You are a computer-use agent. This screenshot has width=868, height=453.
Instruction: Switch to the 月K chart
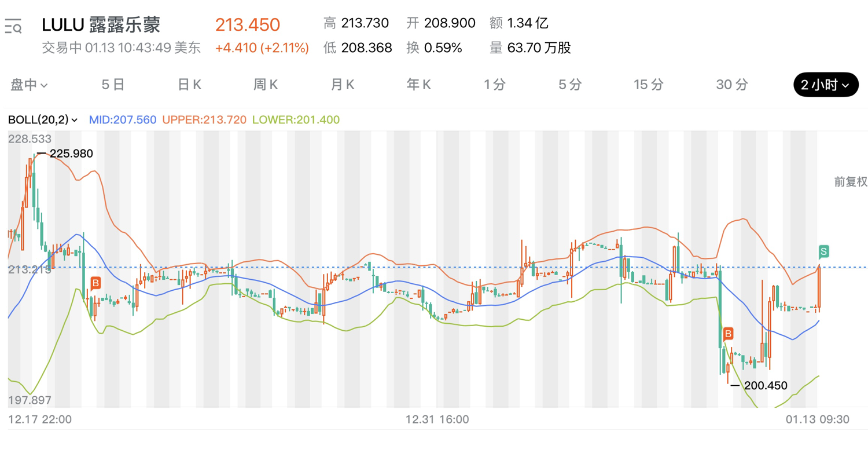point(343,85)
